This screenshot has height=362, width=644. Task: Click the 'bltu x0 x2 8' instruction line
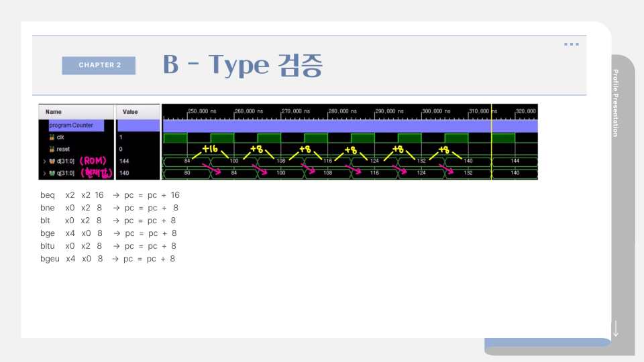(108, 246)
